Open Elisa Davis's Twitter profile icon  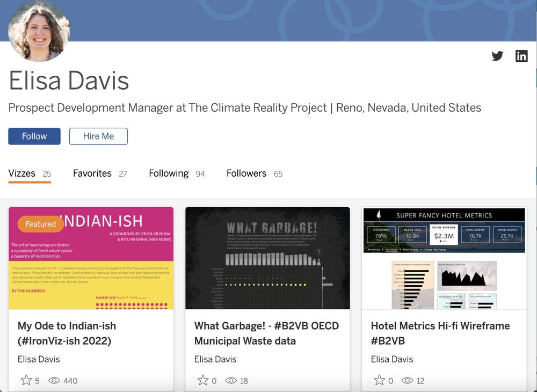coord(497,56)
